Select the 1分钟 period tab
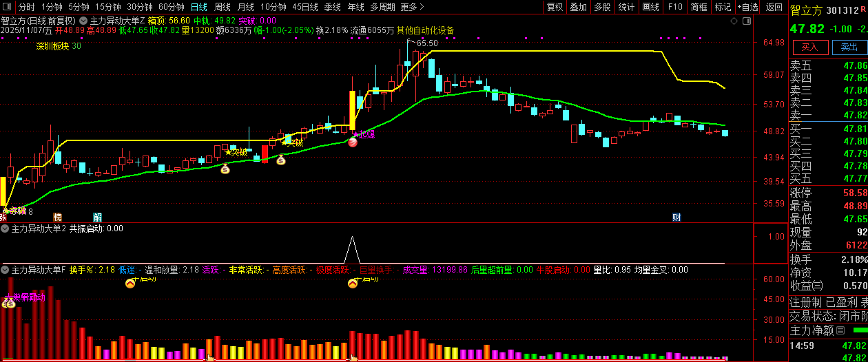Image resolution: width=868 pixels, height=362 pixels. tap(52, 7)
